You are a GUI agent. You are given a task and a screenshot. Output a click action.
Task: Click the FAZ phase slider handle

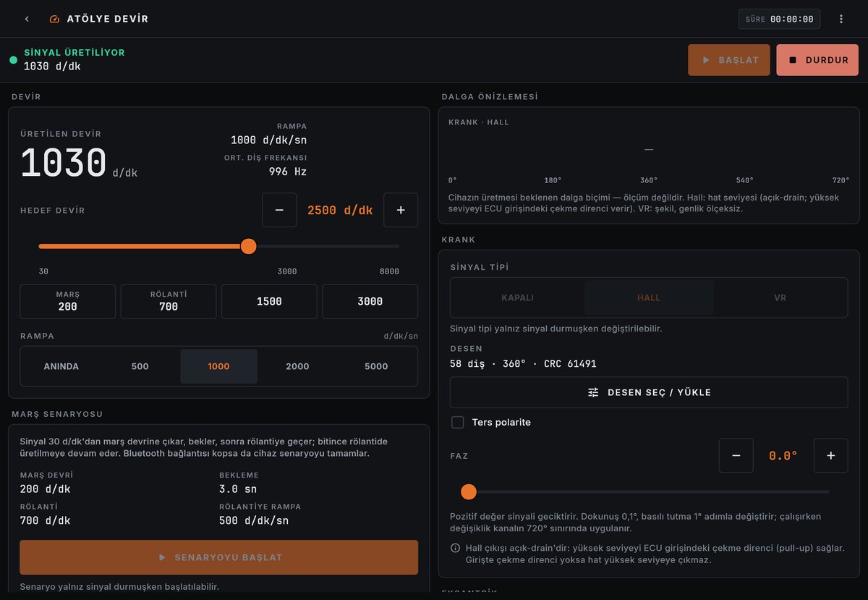[x=469, y=492]
